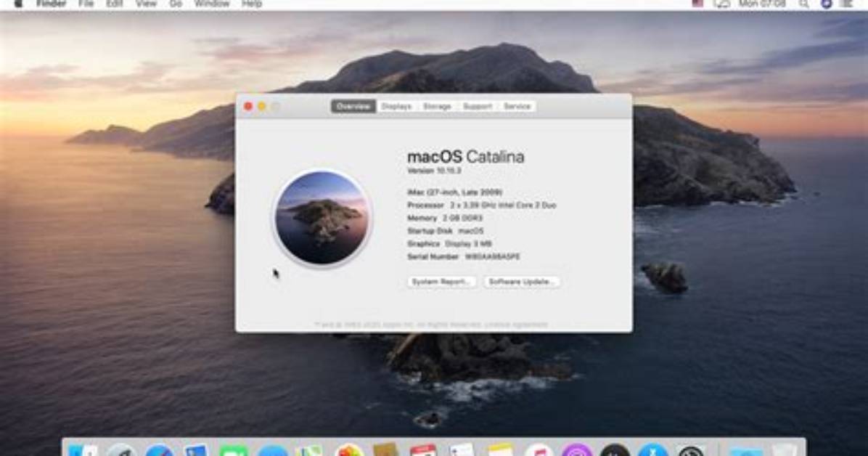868x456 pixels.
Task: Open the View menu
Action: pyautogui.click(x=146, y=4)
